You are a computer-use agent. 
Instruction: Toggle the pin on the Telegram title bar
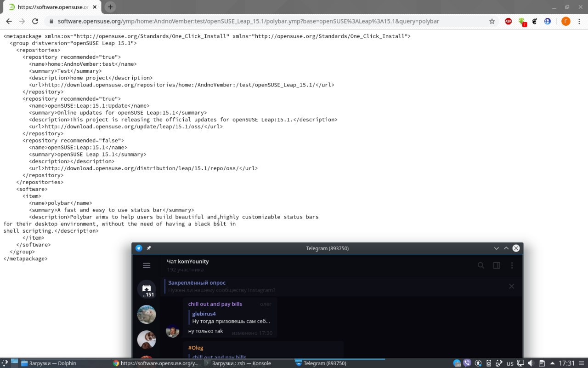pyautogui.click(x=149, y=248)
